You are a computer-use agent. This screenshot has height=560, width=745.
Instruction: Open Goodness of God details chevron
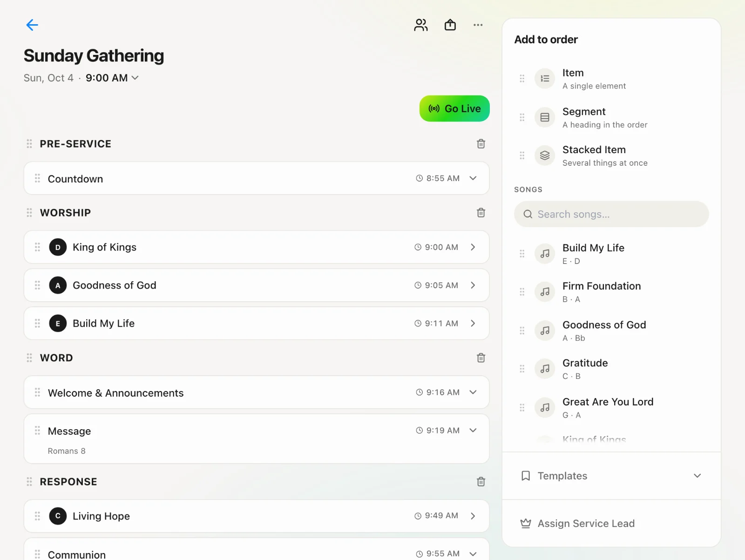473,285
